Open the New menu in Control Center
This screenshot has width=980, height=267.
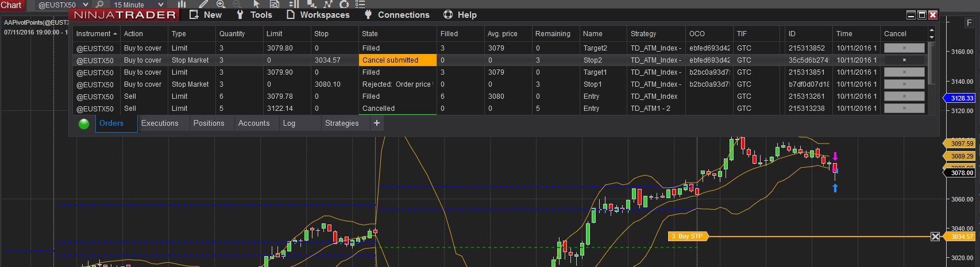tap(205, 15)
